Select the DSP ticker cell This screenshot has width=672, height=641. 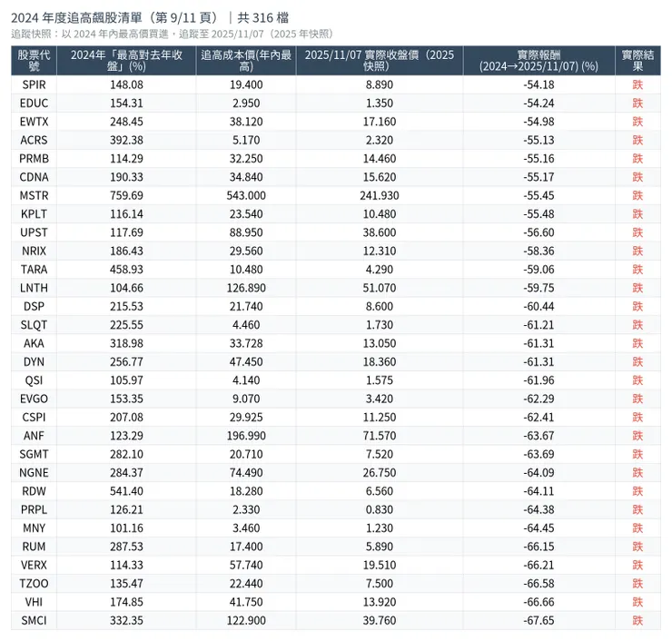34,306
